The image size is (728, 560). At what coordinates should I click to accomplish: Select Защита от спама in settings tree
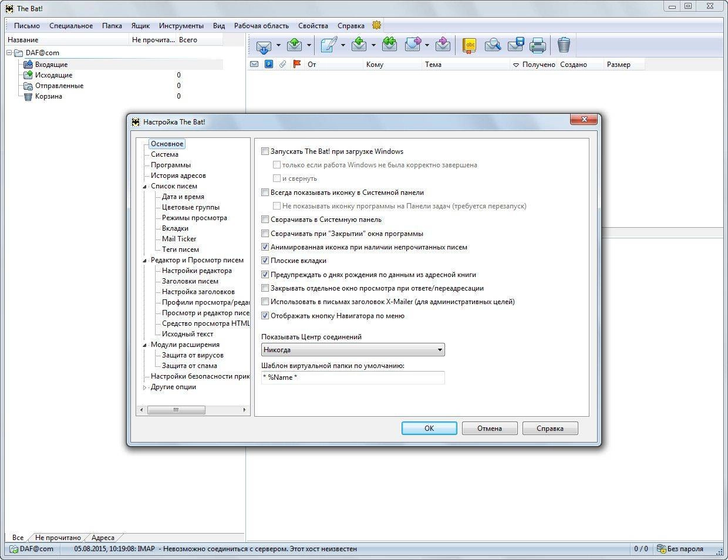[190, 366]
